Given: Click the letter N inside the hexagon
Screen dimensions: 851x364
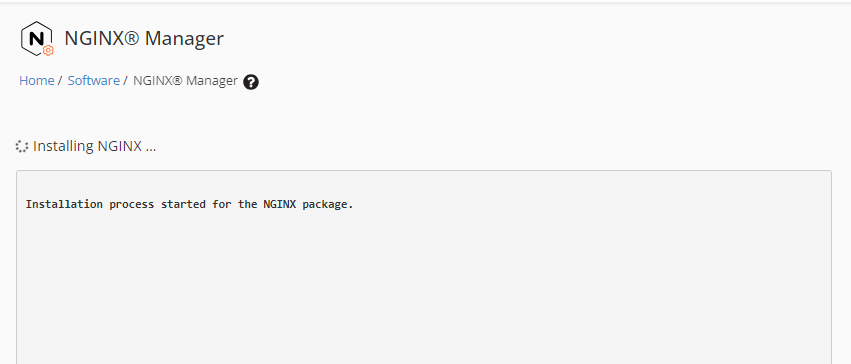Looking at the screenshot, I should click(36, 39).
